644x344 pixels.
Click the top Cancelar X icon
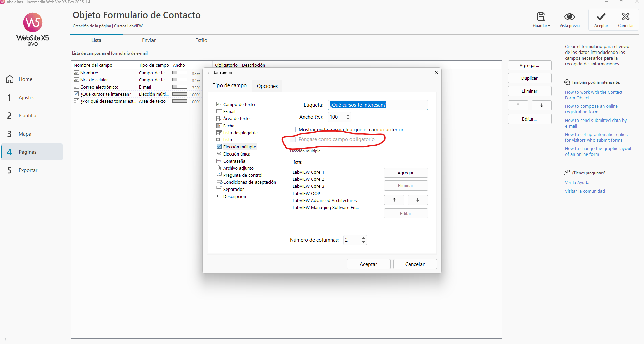[x=625, y=16]
